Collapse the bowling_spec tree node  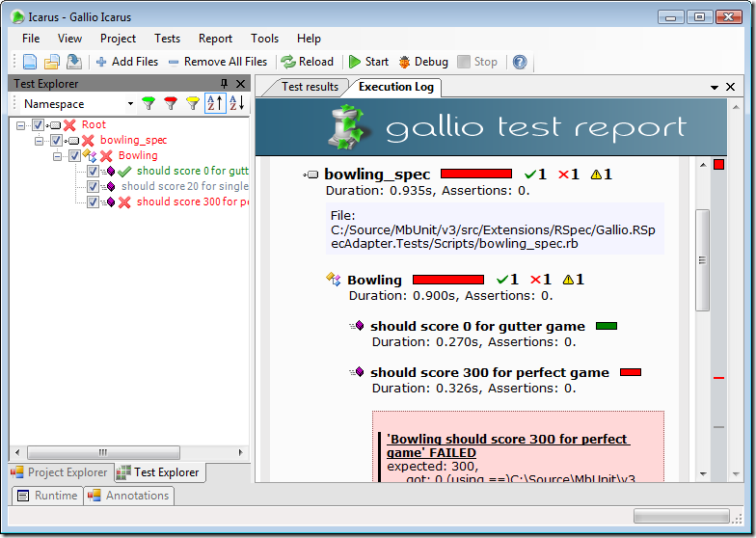[x=39, y=141]
